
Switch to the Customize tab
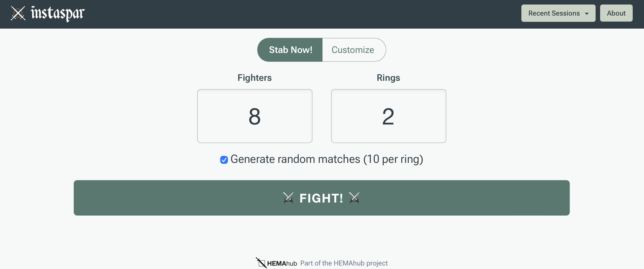pos(353,50)
